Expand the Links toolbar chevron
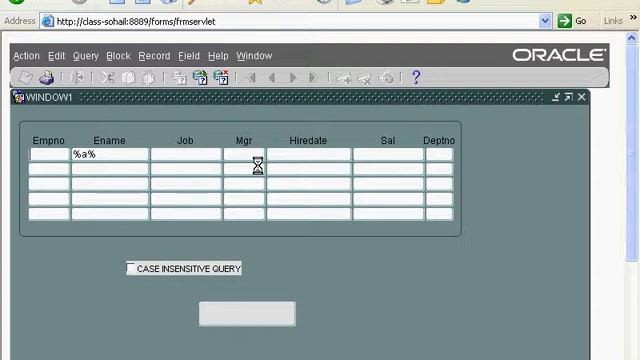 click(x=633, y=18)
